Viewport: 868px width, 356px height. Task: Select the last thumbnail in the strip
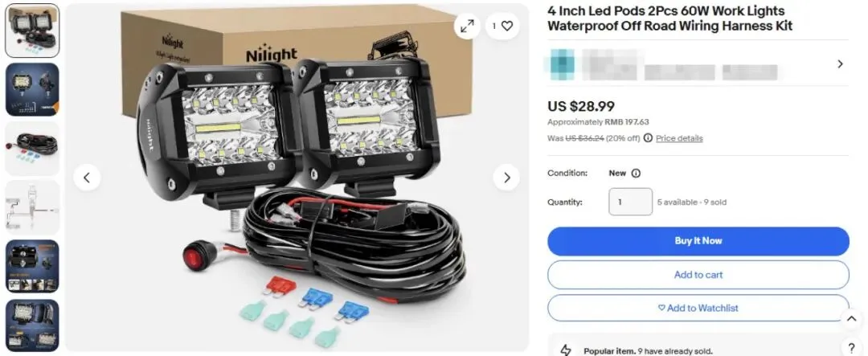[x=32, y=325]
